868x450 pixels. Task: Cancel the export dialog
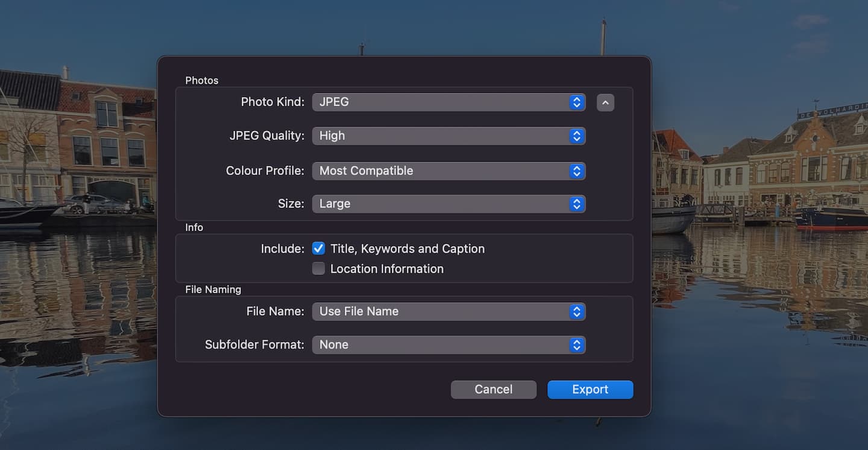pyautogui.click(x=493, y=389)
